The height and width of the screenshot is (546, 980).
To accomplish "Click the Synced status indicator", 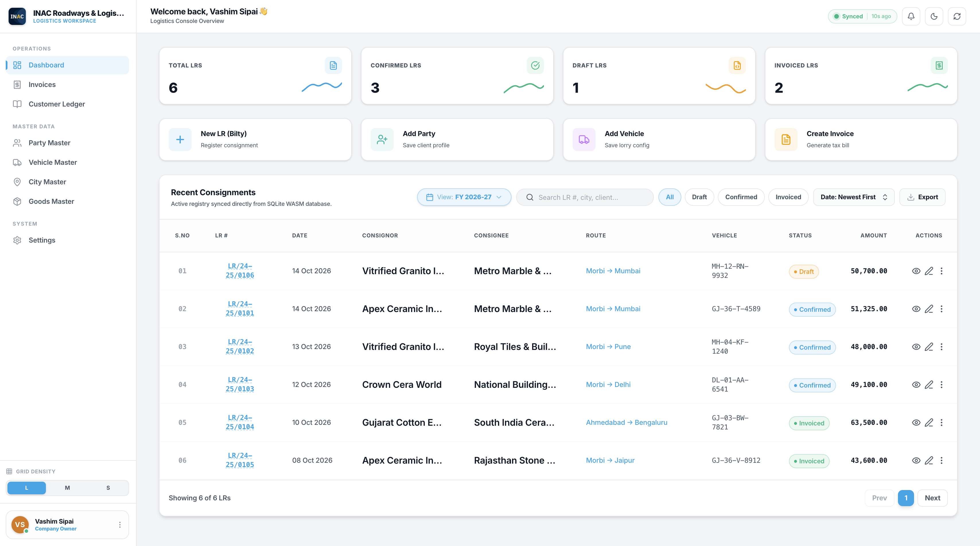I will click(x=862, y=16).
